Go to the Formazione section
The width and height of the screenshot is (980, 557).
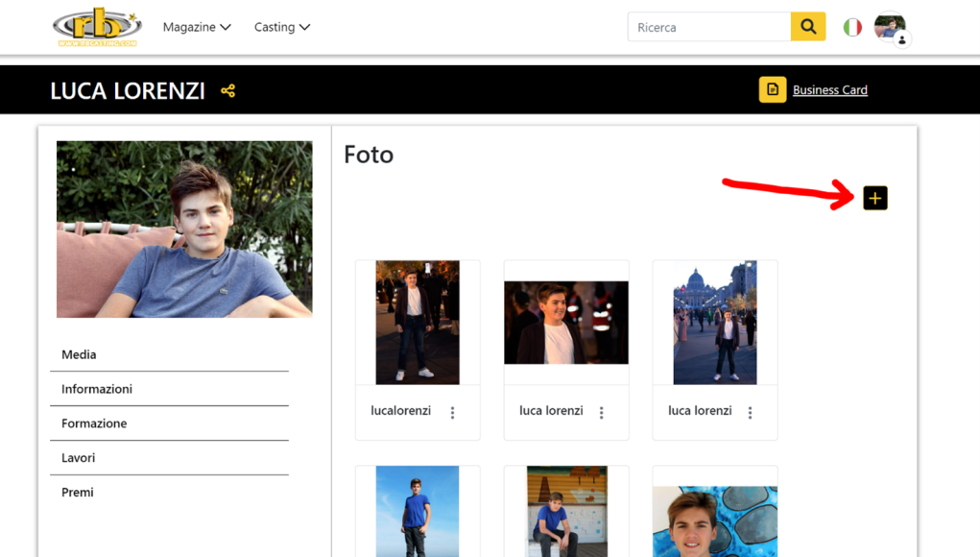pyautogui.click(x=94, y=424)
